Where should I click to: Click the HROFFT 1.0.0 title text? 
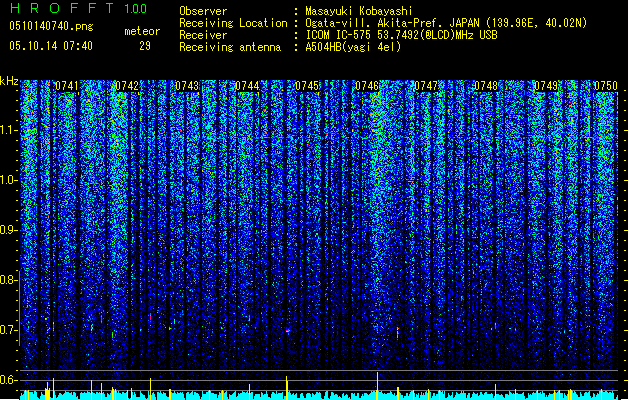tap(79, 8)
